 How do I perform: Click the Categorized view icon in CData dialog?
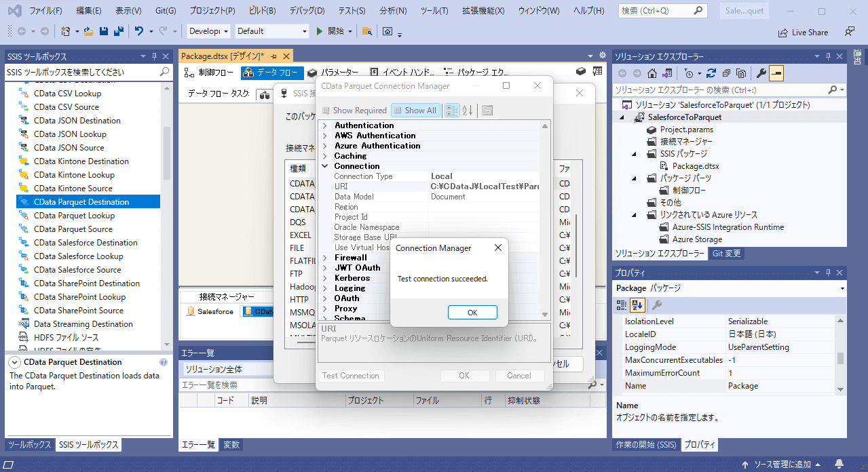pos(452,111)
